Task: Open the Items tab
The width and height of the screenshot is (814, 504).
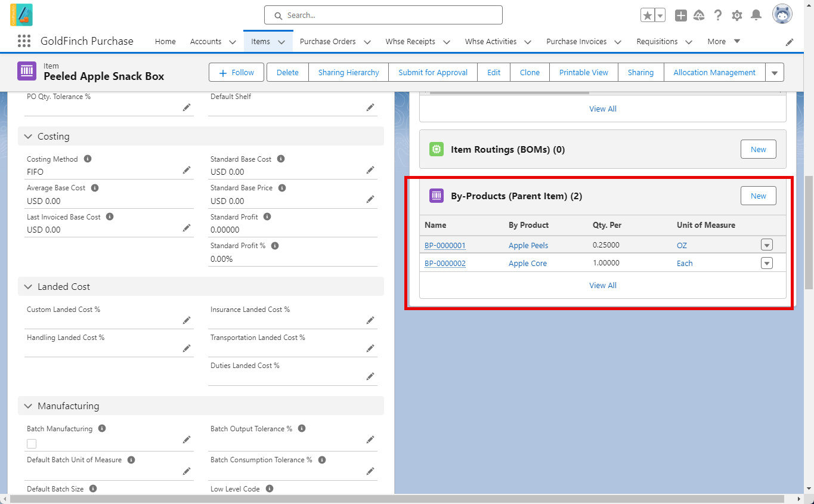Action: [x=261, y=42]
